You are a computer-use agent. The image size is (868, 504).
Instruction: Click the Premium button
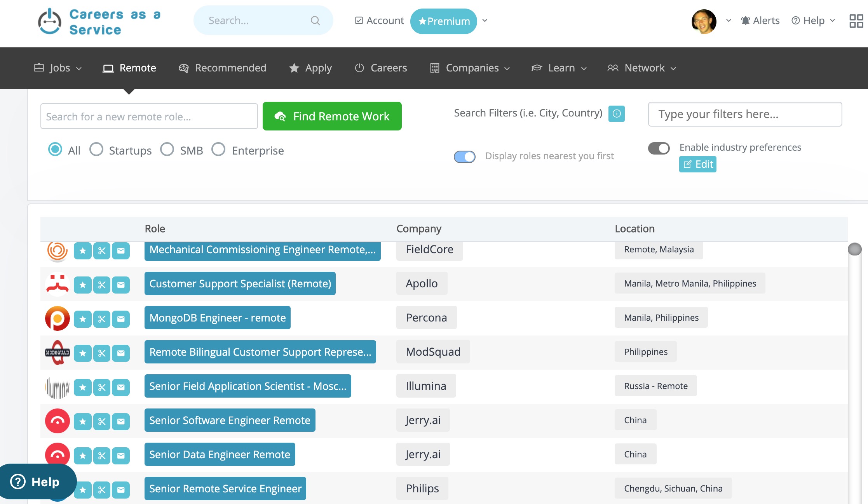[444, 21]
